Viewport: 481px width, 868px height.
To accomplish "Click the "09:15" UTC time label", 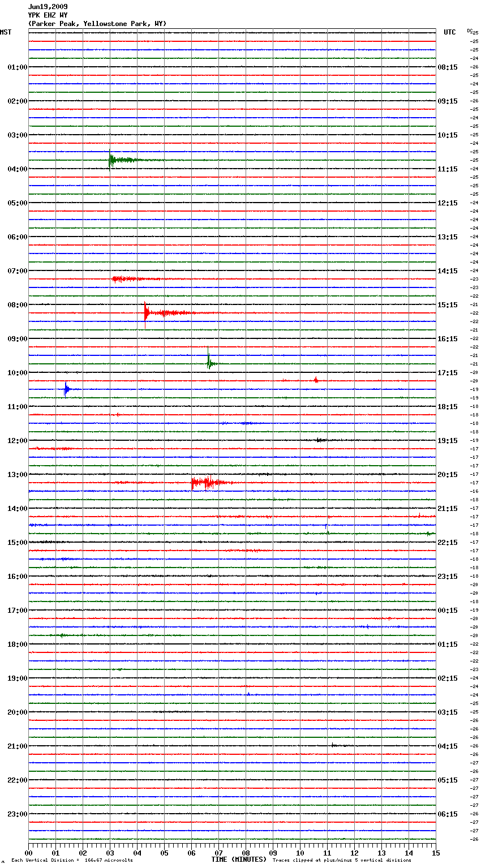I will pos(448,101).
